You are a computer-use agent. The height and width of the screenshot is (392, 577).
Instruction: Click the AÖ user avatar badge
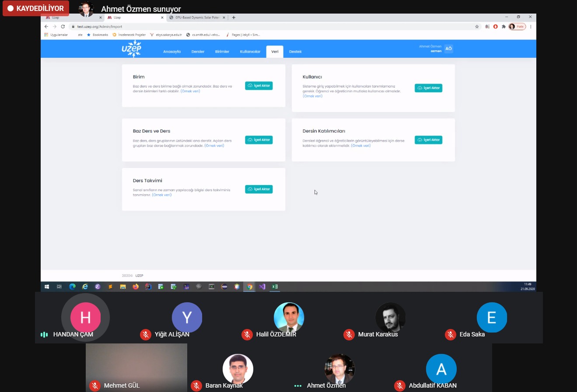click(448, 49)
